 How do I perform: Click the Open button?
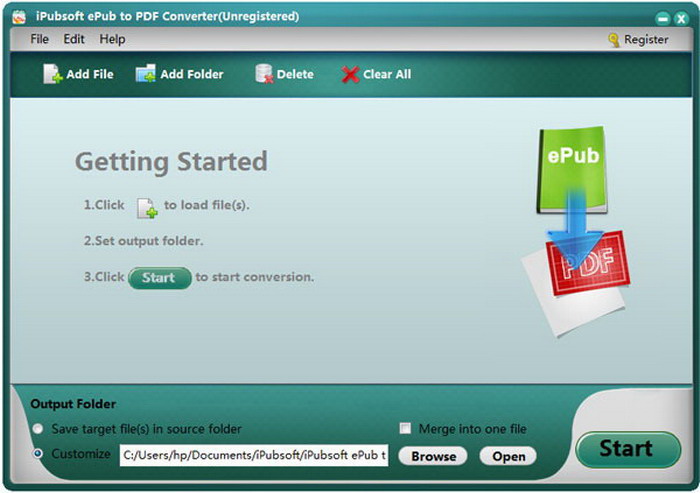[508, 456]
